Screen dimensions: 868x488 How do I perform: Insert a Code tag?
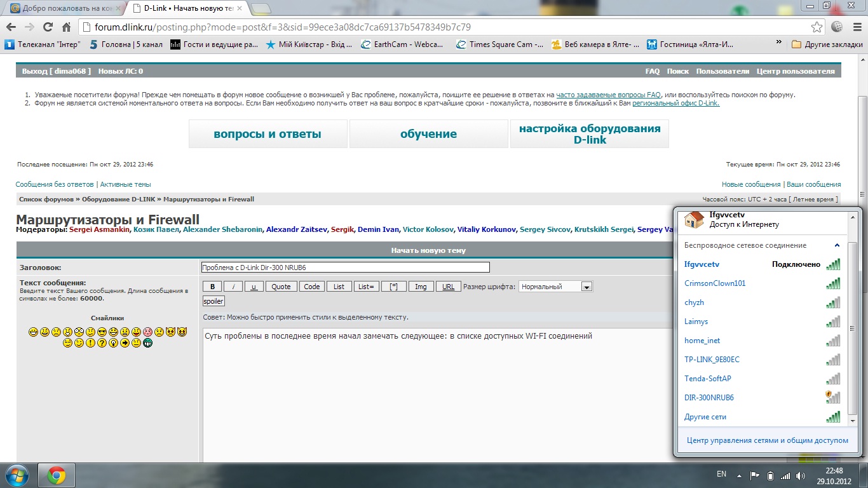(312, 287)
